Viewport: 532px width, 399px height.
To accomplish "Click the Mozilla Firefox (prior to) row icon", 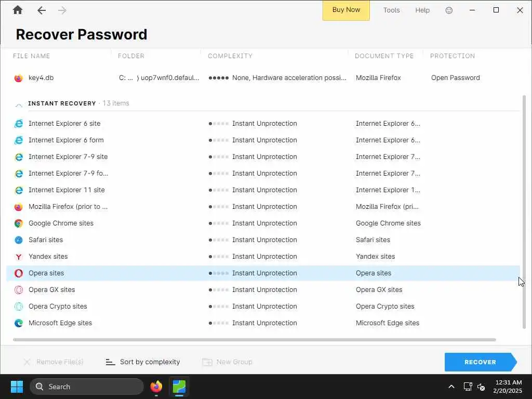I will point(19,207).
